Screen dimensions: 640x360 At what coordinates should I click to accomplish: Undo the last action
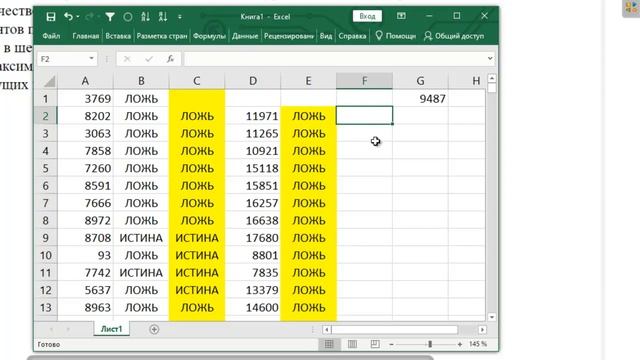point(68,17)
